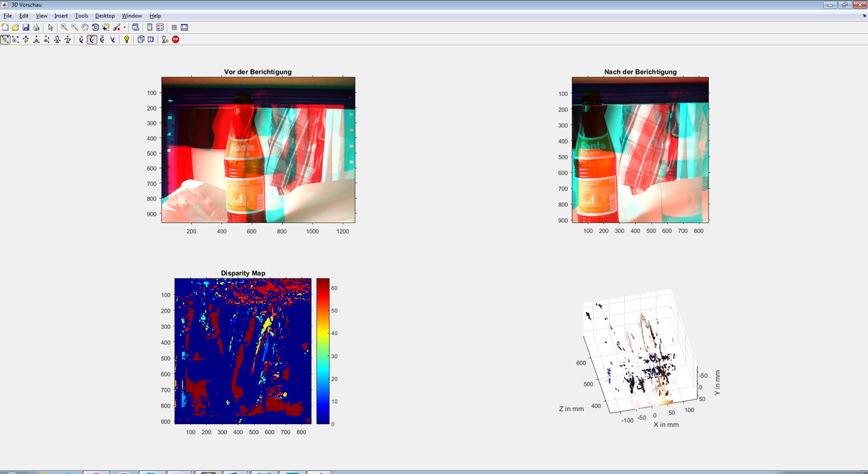
Task: Open the Tools menu
Action: coord(81,16)
